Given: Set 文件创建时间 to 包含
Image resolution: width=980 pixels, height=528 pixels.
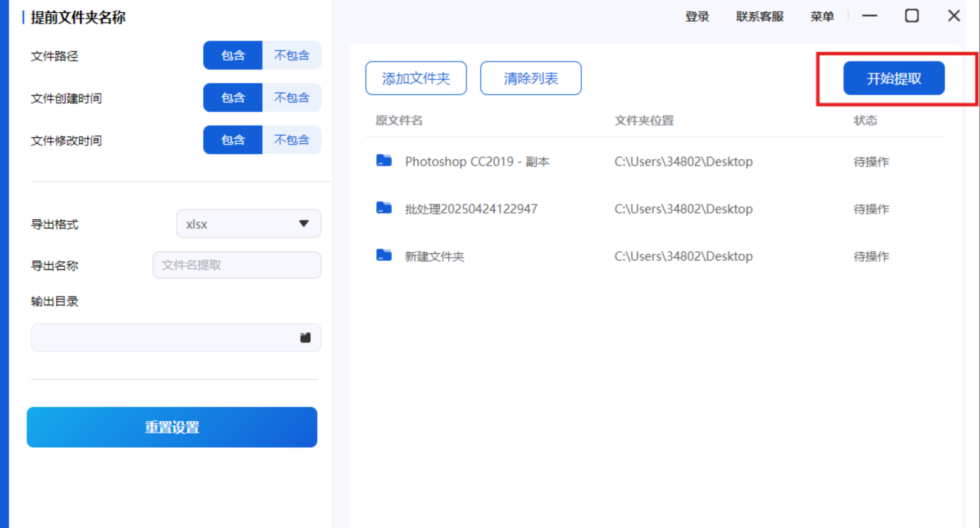Looking at the screenshot, I should pyautogui.click(x=233, y=98).
